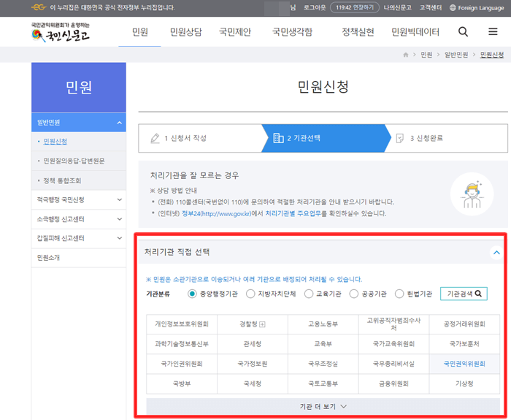511x420 pixels.
Task: Select 국방부 agency cell
Action: point(182,383)
